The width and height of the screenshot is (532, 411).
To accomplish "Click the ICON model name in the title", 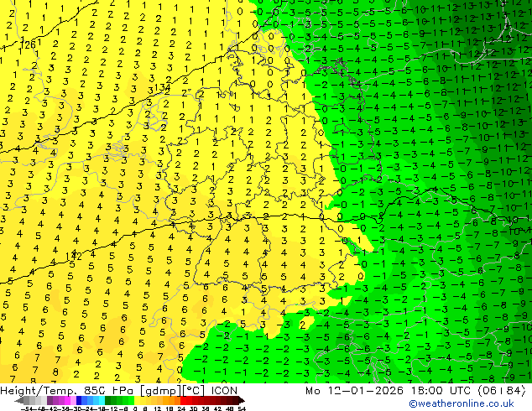I will 224,391.
